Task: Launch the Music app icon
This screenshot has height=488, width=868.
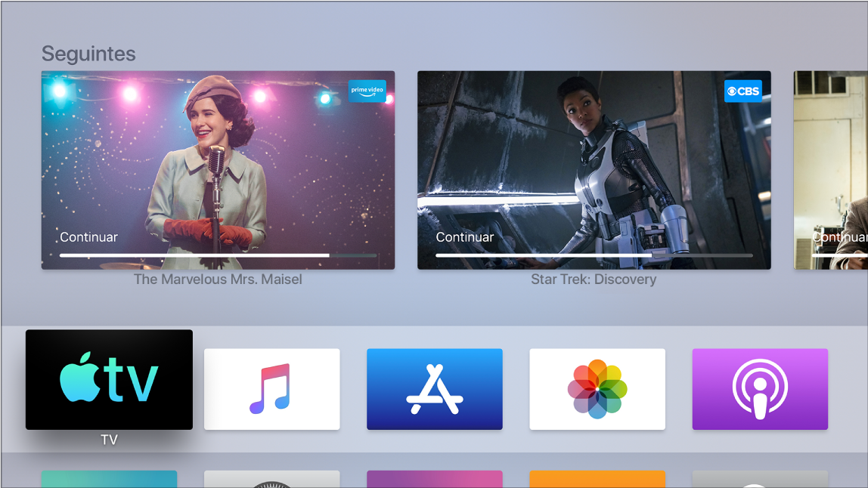Action: 271,389
